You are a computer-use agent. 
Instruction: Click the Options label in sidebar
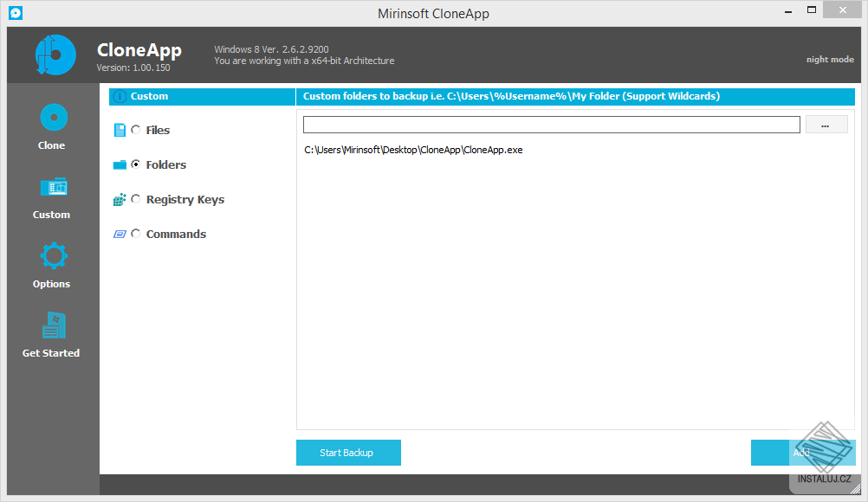pos(51,284)
